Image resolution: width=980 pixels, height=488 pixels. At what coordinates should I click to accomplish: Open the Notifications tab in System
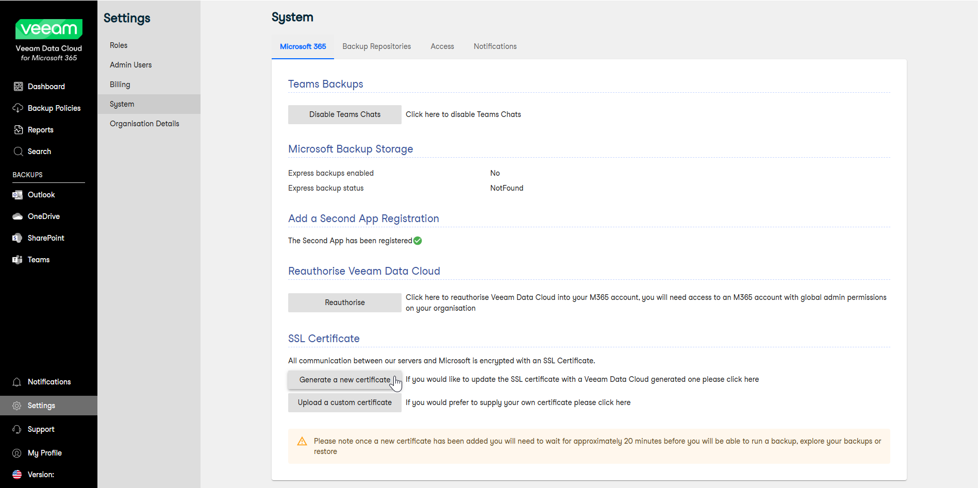495,46
